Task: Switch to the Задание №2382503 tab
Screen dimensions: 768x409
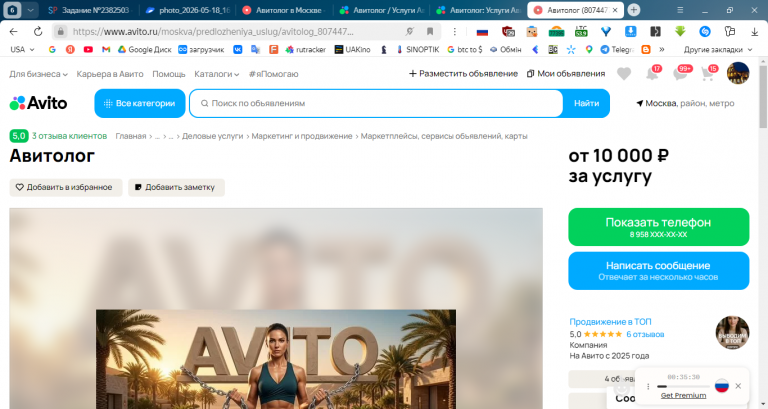Action: click(90, 10)
